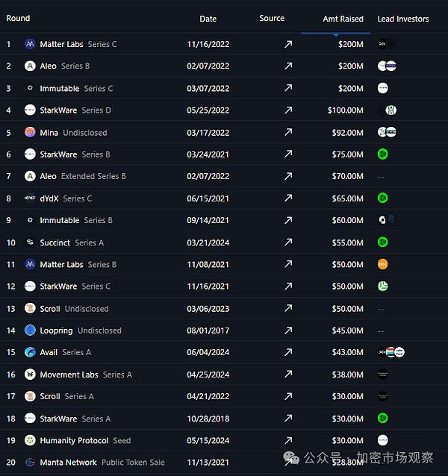Open source arrow for Humanity Protocol Seed
Viewport: 448px width, 476px height.
pos(288,441)
